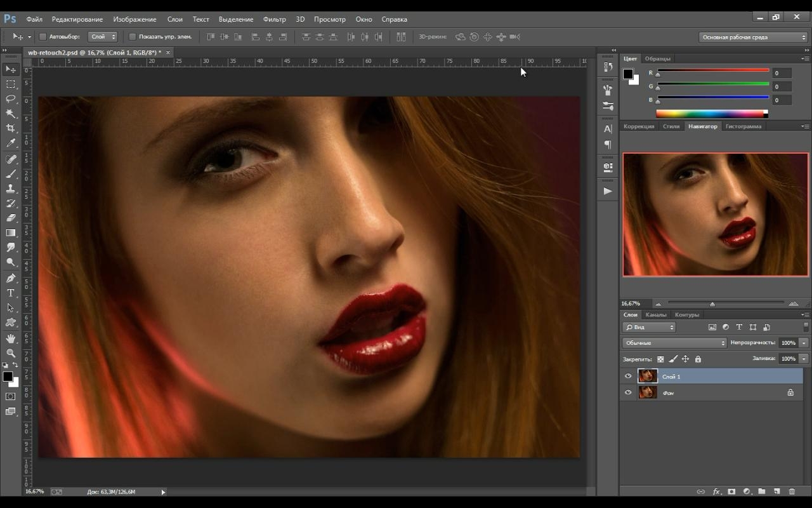Switch to the Образцы tab
Viewport: 812px width, 508px height.
click(x=657, y=58)
